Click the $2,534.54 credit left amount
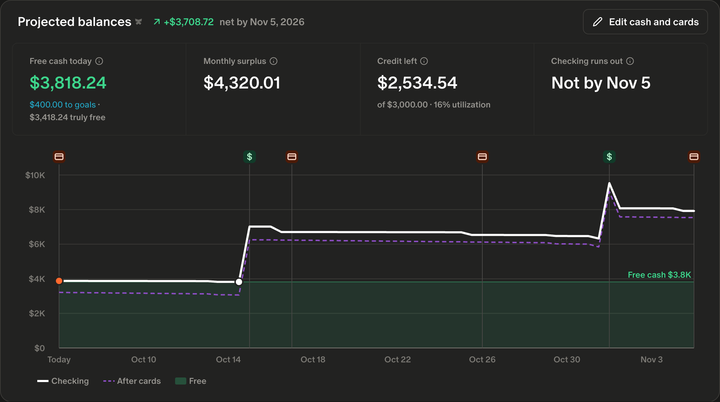720x402 pixels. click(417, 83)
